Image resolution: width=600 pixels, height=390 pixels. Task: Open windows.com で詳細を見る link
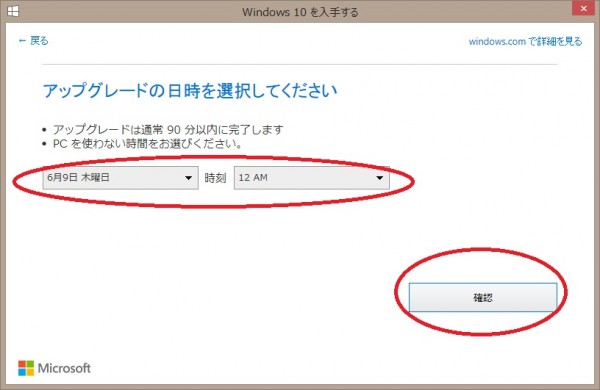pyautogui.click(x=525, y=41)
